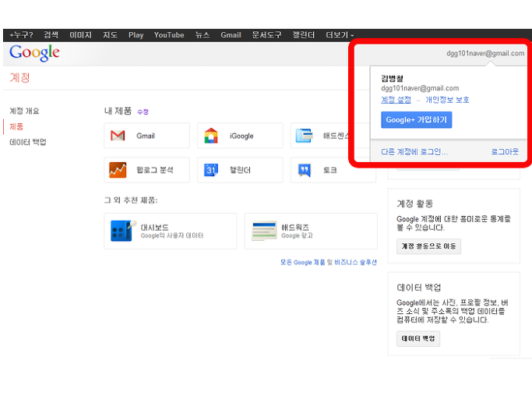
Task: Click the 캘린더 product tile label
Action: click(x=240, y=170)
